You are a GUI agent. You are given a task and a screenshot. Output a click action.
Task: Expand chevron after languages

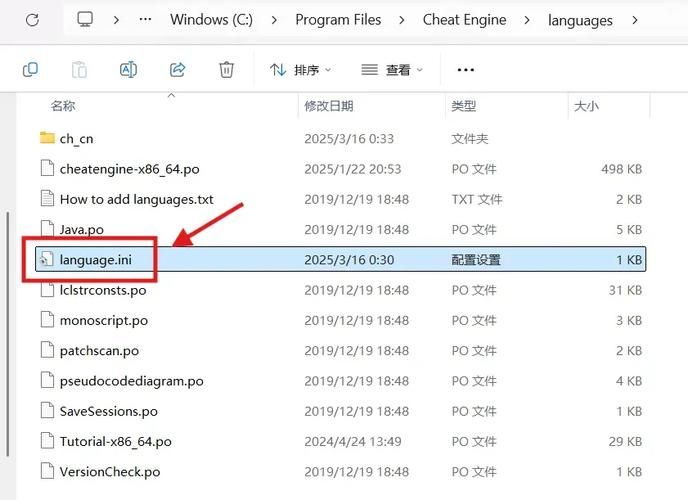coord(635,20)
